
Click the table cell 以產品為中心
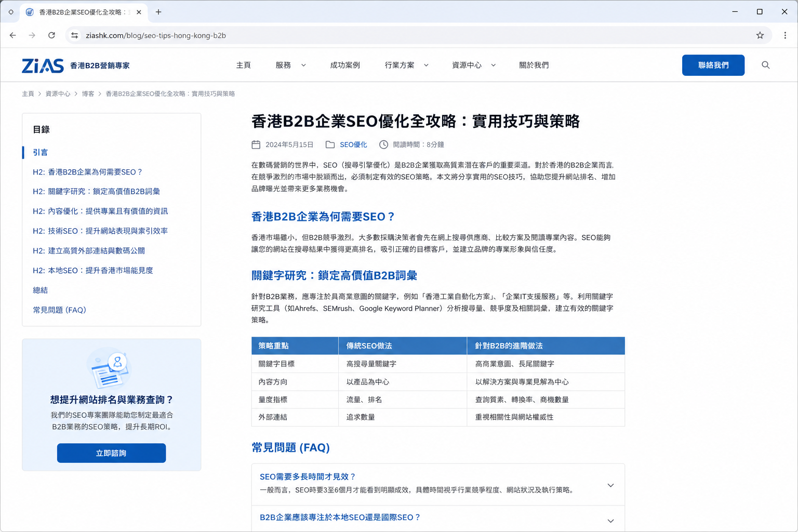click(403, 382)
